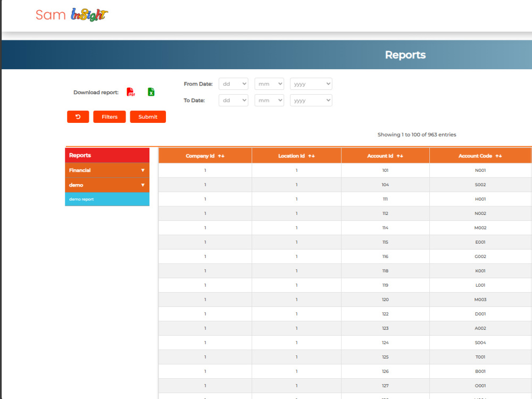
Task: Click the Reports page title
Action: [x=405, y=55]
